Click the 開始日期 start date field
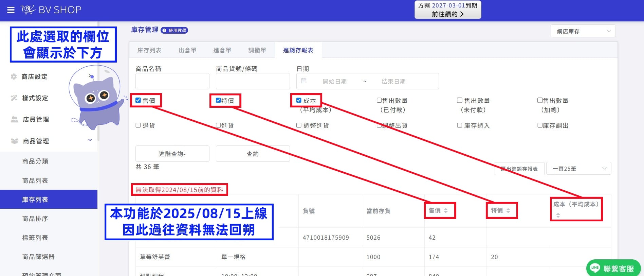The width and height of the screenshot is (644, 276). (334, 81)
